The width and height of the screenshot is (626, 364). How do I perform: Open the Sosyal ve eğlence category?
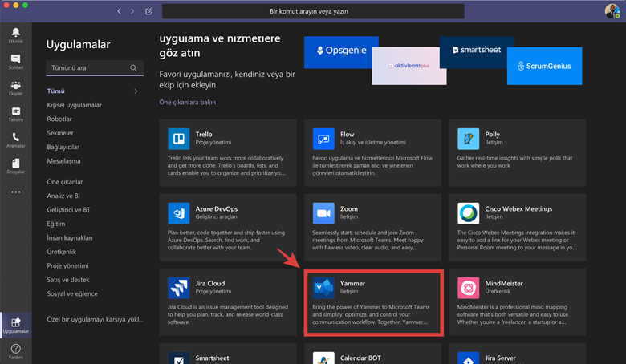(x=72, y=293)
